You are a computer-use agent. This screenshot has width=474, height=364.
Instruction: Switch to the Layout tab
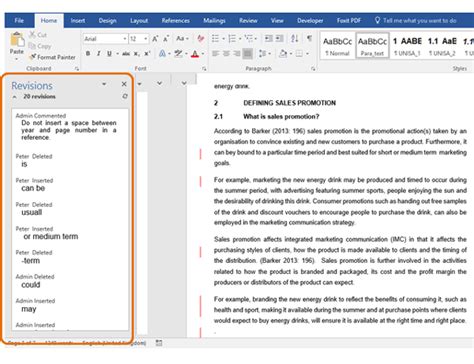pos(139,21)
